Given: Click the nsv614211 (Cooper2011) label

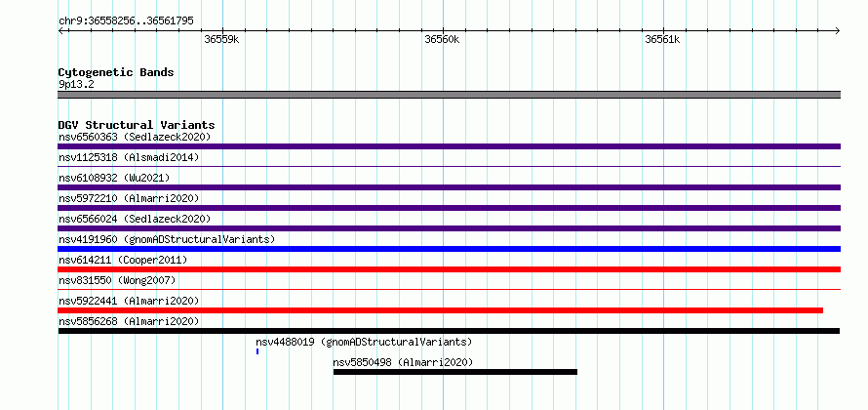Looking at the screenshot, I should click(x=123, y=260).
